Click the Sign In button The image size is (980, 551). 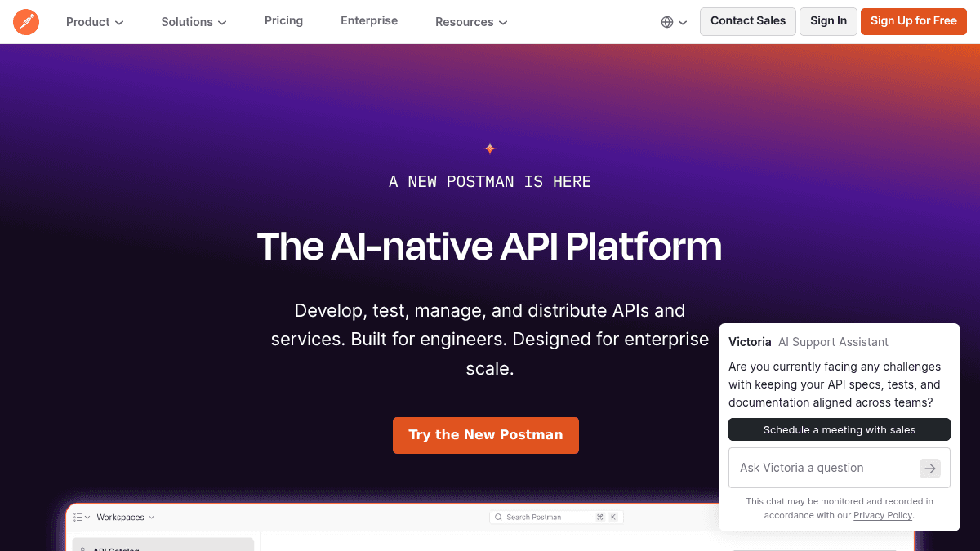828,21
